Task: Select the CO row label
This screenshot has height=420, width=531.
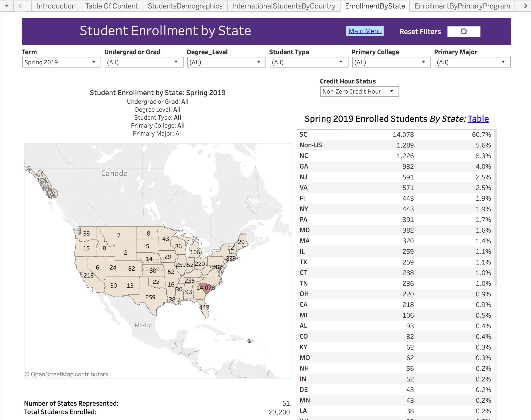Action: 304,337
